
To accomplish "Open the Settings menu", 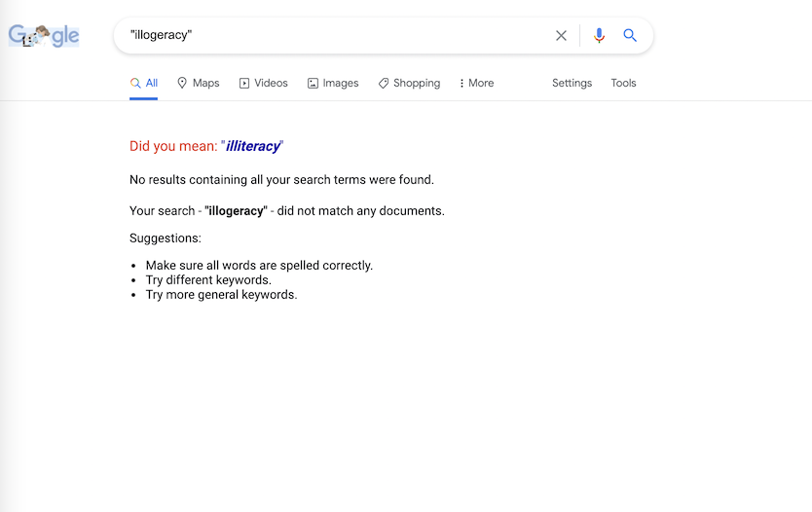I will pyautogui.click(x=572, y=84).
